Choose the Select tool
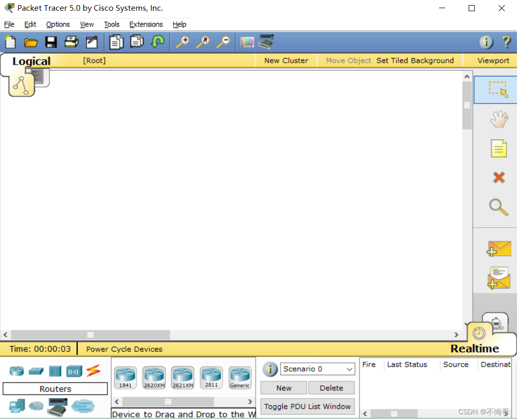This screenshot has height=420, width=517. (495, 90)
